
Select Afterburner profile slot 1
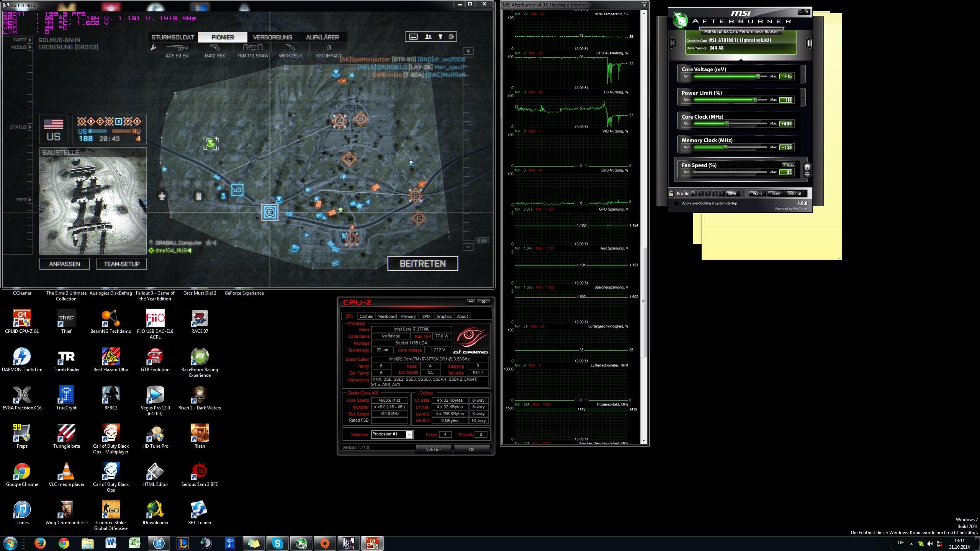pyautogui.click(x=694, y=194)
